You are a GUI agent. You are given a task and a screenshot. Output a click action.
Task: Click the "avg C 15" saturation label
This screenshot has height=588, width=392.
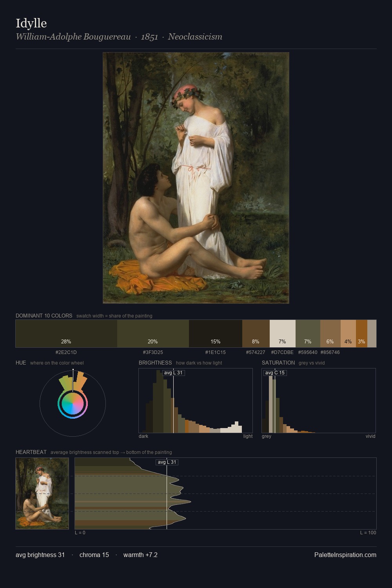click(x=275, y=373)
